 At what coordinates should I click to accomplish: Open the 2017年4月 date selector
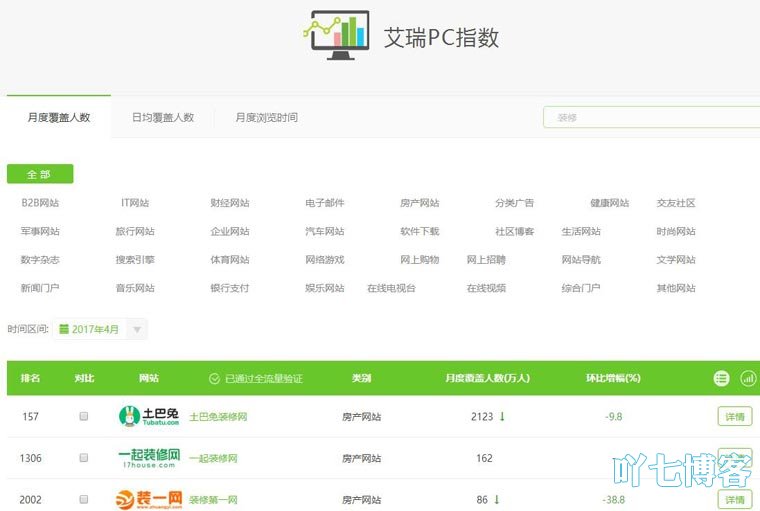pyautogui.click(x=95, y=329)
